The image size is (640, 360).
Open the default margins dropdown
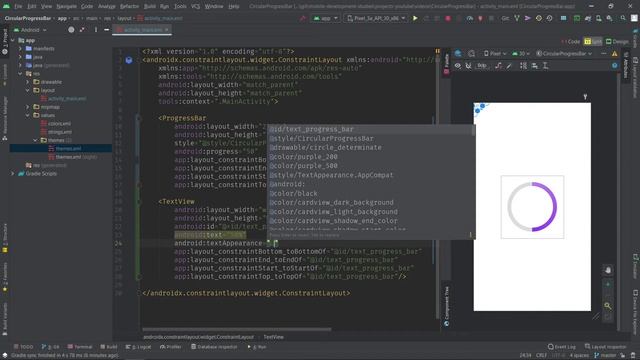pyautogui.click(x=482, y=65)
